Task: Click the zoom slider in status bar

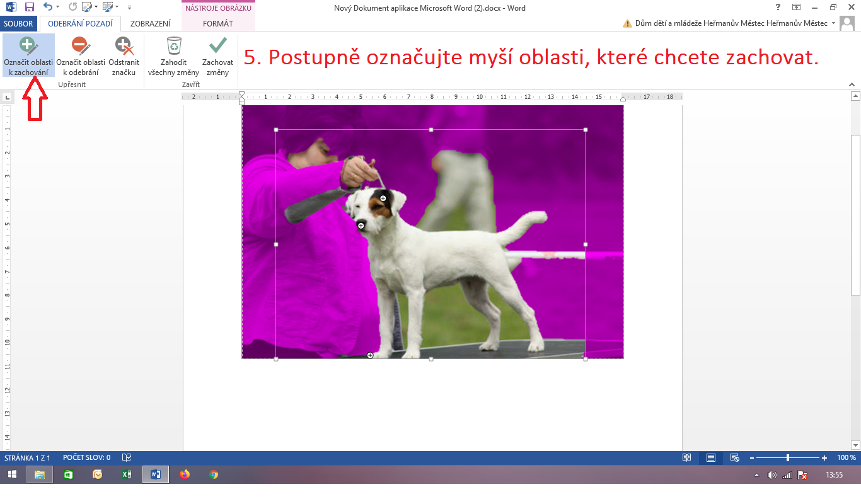Action: point(788,458)
